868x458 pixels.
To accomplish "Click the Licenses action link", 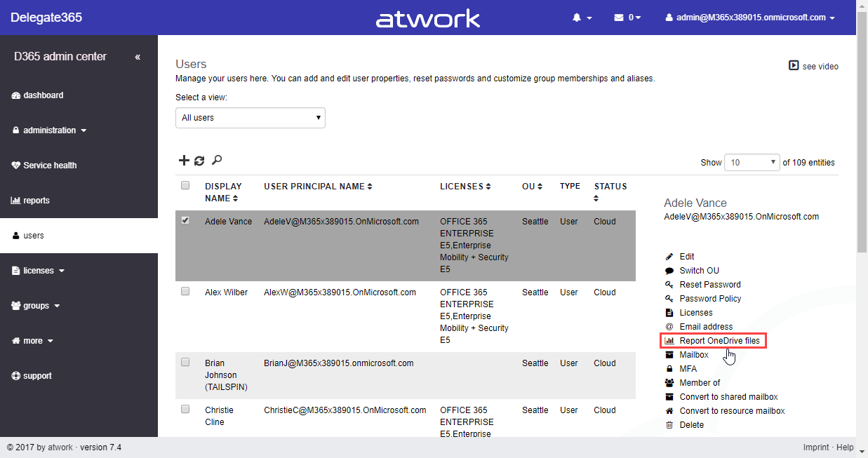I will tap(696, 313).
